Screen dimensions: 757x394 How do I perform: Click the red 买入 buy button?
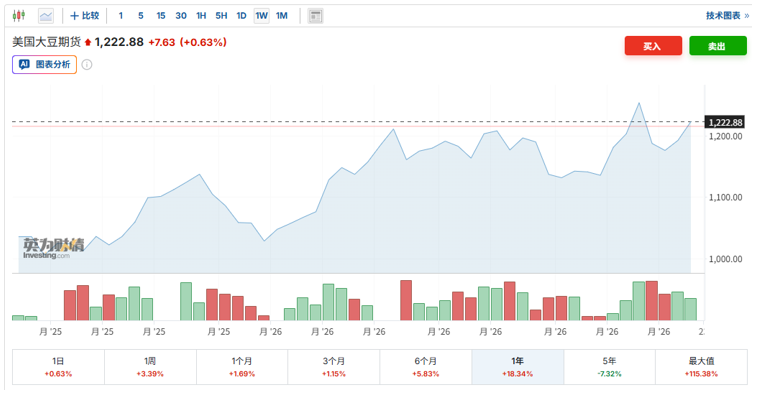(653, 46)
